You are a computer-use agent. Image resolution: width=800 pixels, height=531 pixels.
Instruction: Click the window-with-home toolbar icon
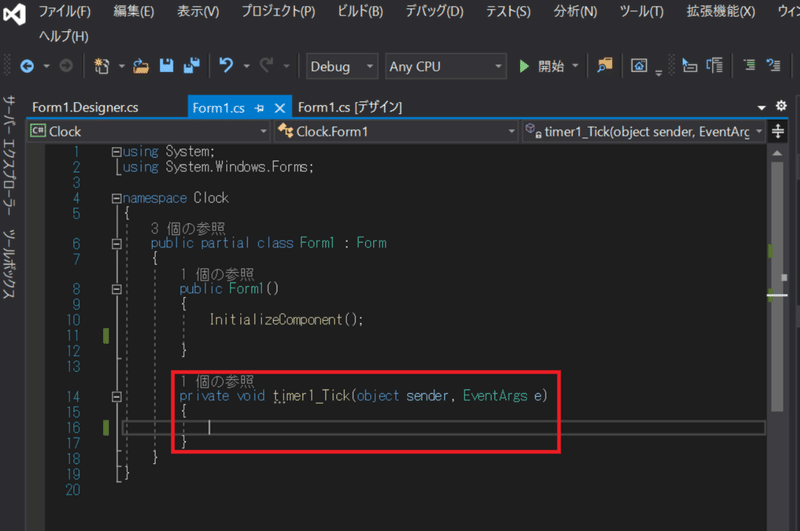pyautogui.click(x=639, y=66)
